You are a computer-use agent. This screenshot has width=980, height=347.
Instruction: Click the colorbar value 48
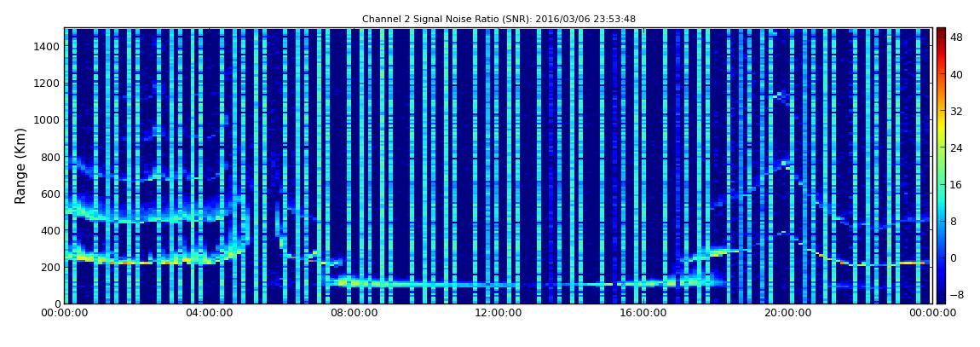(x=955, y=38)
